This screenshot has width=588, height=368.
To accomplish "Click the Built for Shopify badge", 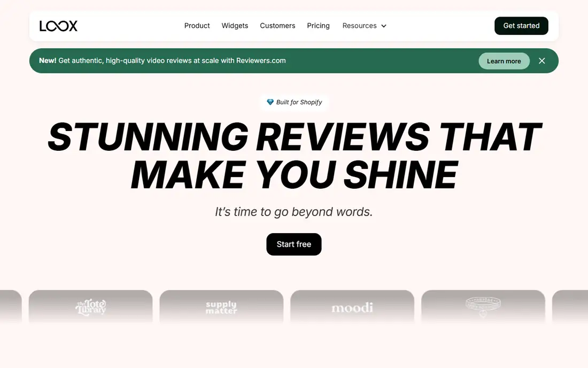I will point(294,102).
